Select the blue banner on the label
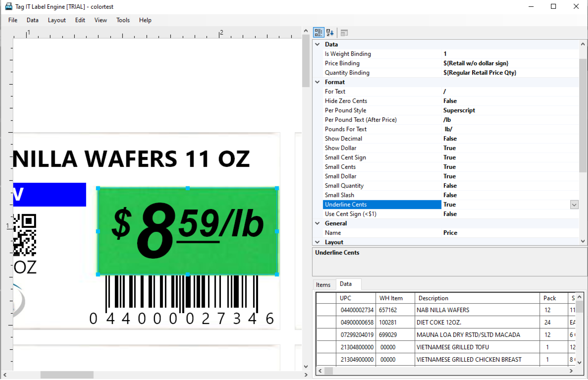The width and height of the screenshot is (588, 380). (x=49, y=195)
